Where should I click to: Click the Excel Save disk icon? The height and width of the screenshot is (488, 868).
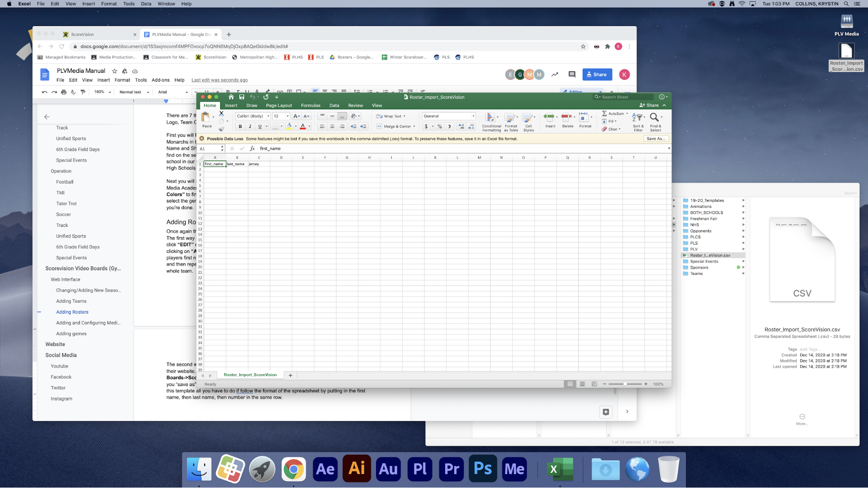click(242, 97)
